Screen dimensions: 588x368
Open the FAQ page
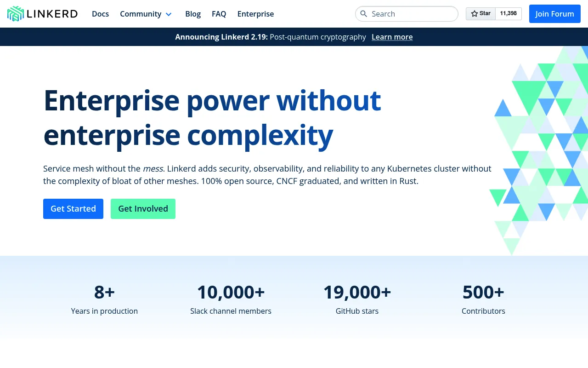coord(219,14)
